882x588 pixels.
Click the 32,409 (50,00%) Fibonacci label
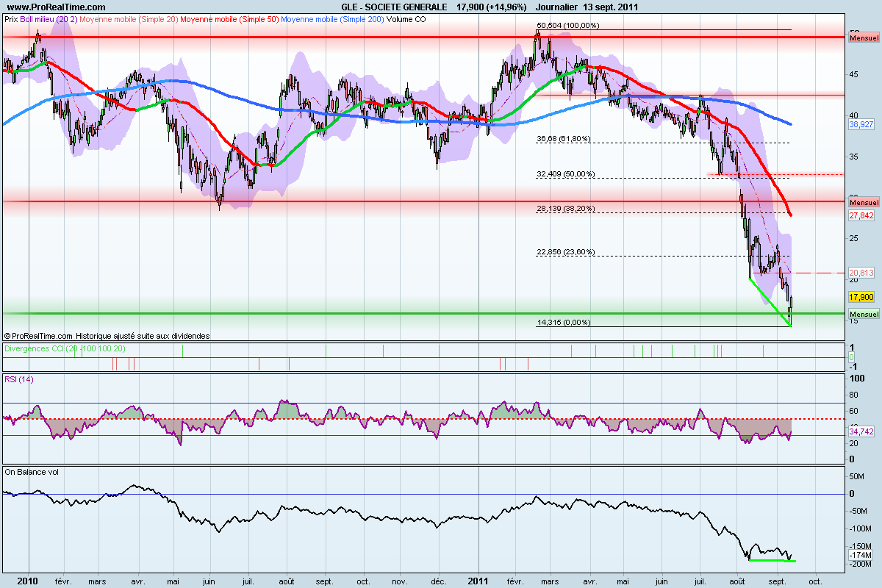pyautogui.click(x=566, y=174)
